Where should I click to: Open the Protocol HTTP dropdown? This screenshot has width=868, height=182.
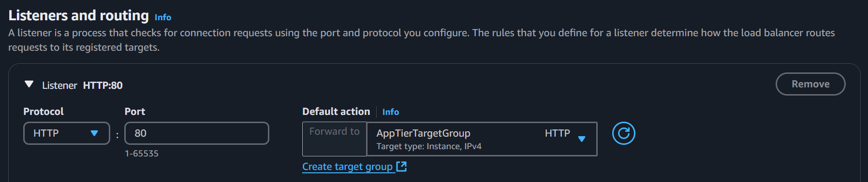pos(67,133)
